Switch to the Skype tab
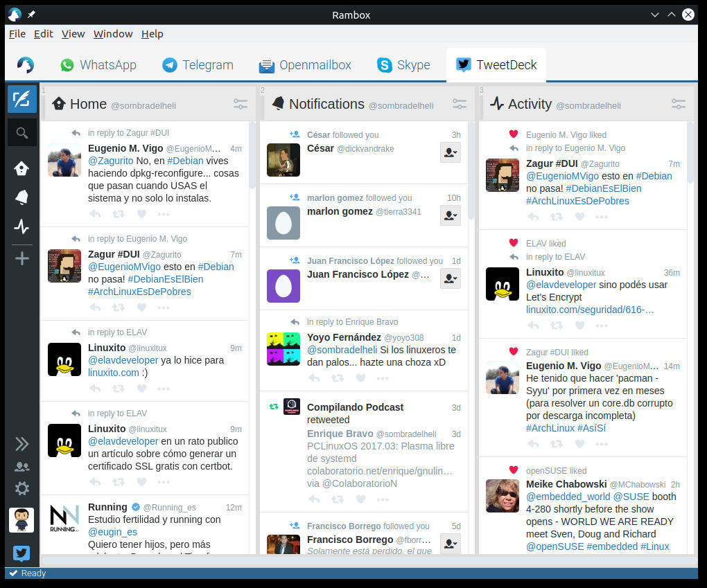The width and height of the screenshot is (707, 588). click(403, 65)
